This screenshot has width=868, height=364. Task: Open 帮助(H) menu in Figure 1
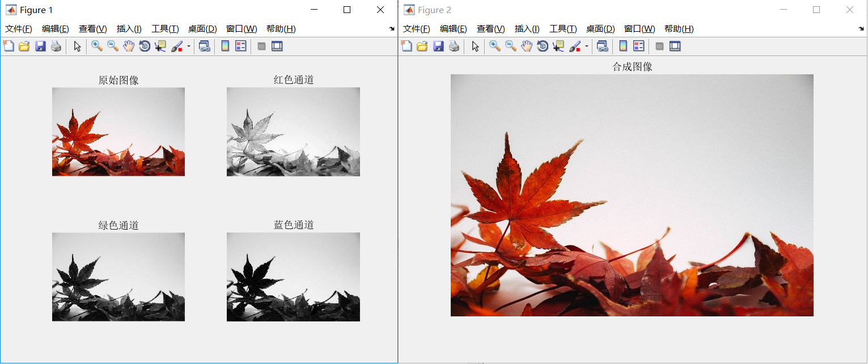click(x=281, y=29)
